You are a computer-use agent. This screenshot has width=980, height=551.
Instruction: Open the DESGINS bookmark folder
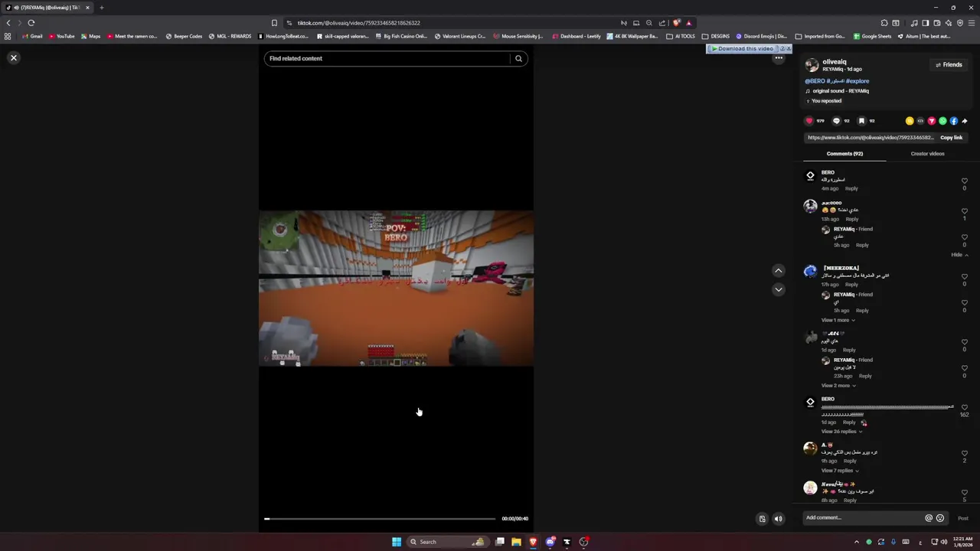(716, 36)
